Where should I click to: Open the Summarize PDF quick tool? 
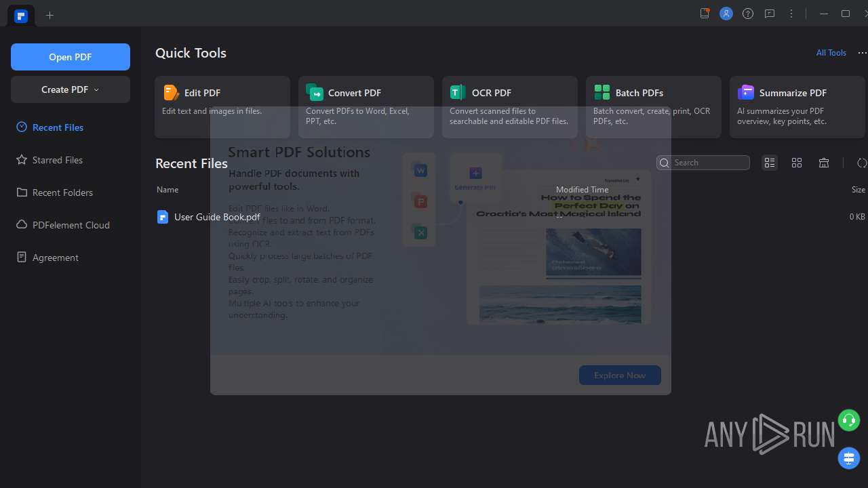tap(797, 107)
